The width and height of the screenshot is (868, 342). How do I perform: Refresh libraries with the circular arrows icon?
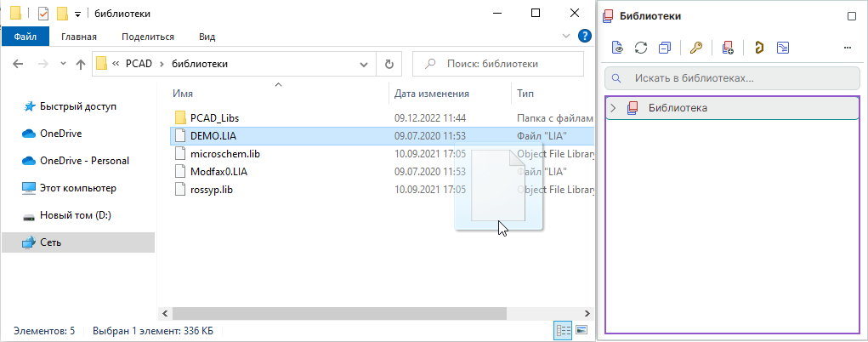641,48
